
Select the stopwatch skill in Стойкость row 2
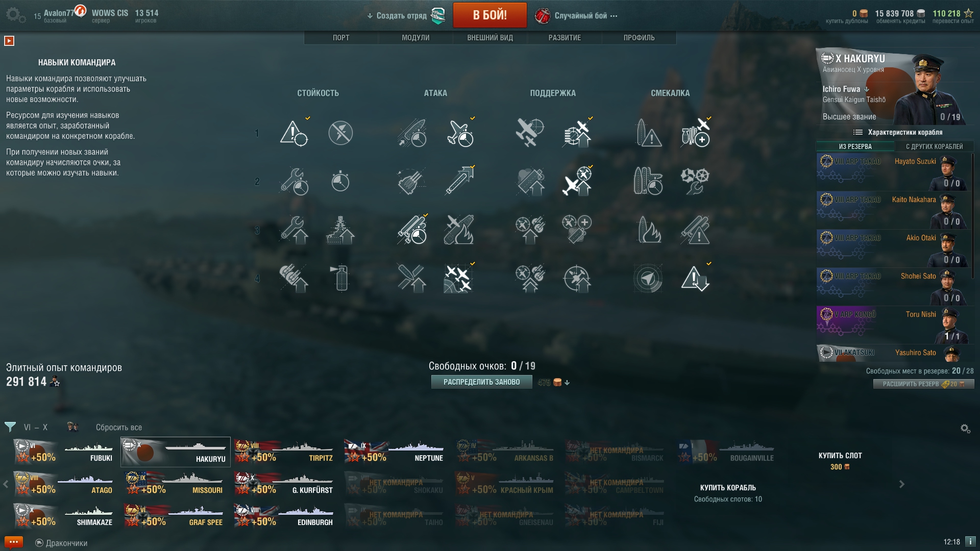coord(340,182)
